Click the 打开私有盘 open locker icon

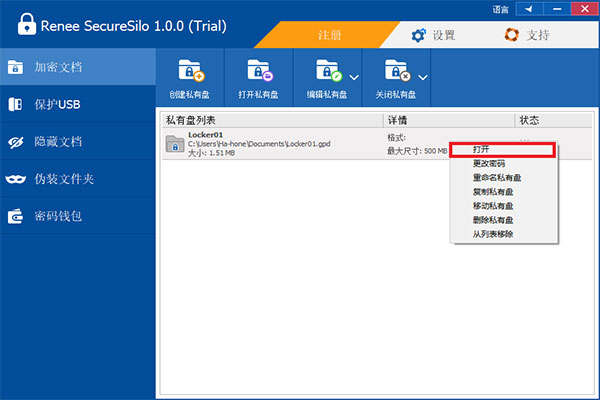pos(259,70)
